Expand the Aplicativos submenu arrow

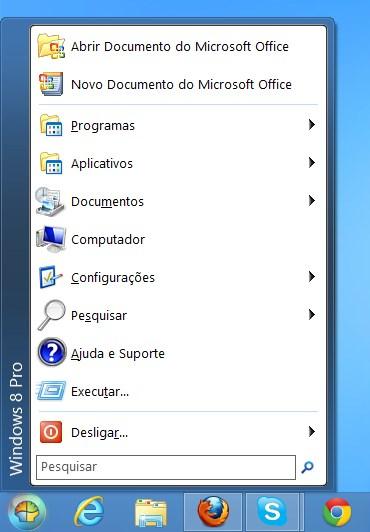tap(312, 163)
